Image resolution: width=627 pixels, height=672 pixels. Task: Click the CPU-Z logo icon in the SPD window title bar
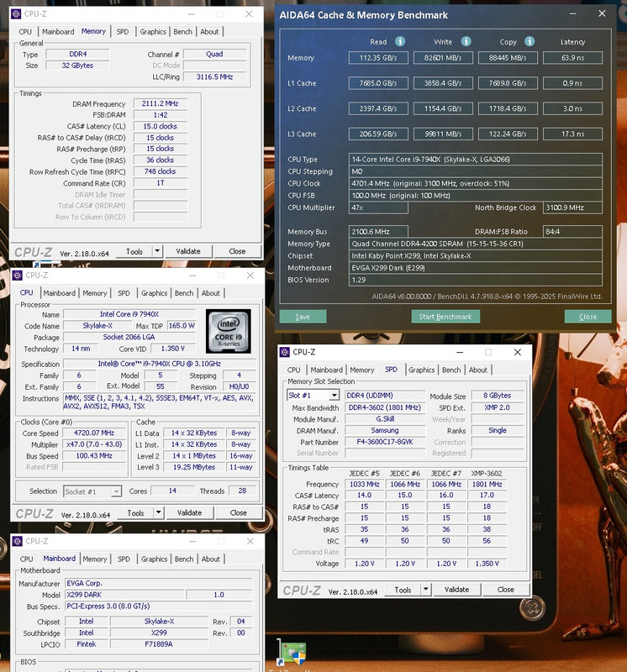tap(284, 352)
